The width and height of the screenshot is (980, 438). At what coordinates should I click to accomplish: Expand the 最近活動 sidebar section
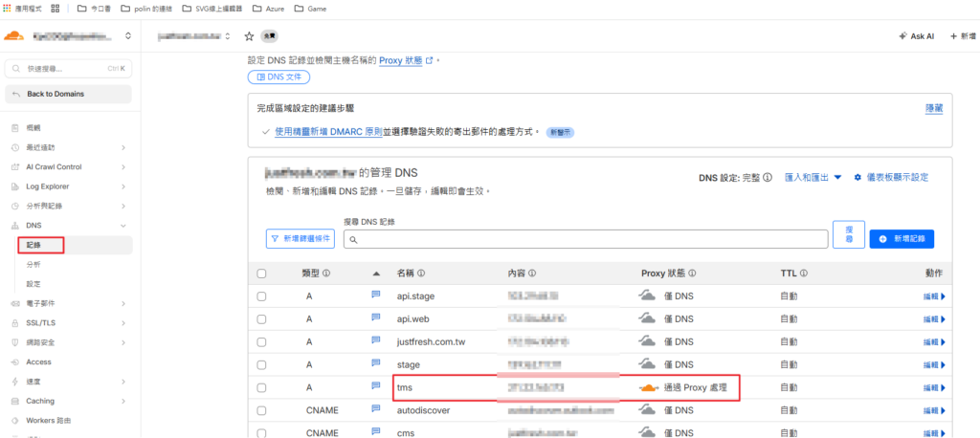click(123, 147)
